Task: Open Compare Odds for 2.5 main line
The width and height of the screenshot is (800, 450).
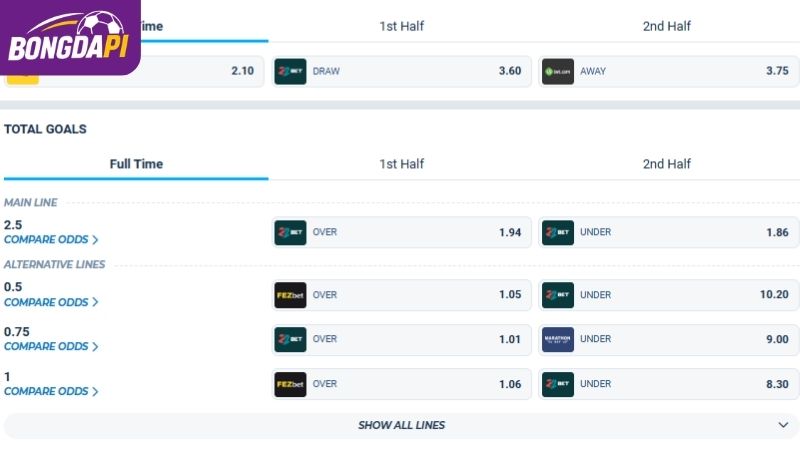Action: click(51, 240)
